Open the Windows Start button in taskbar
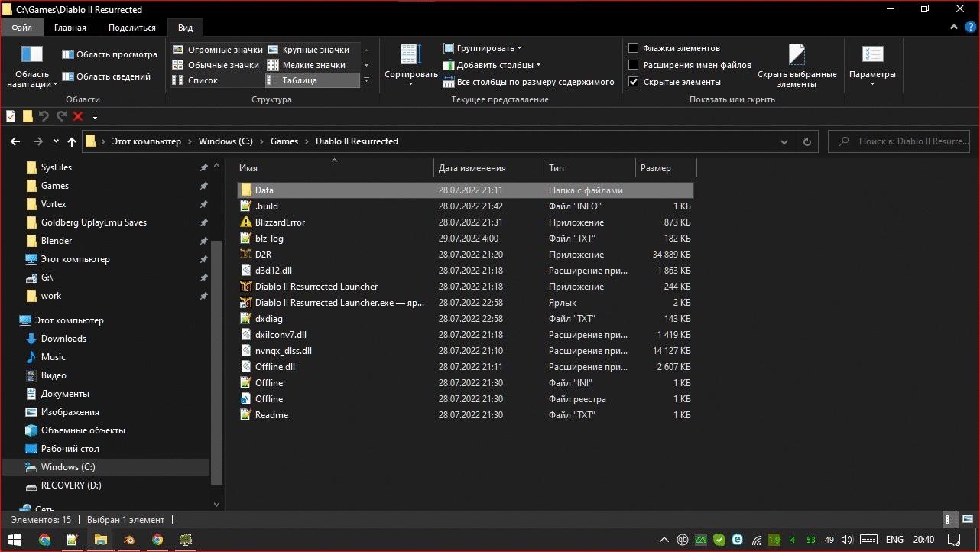 [x=15, y=540]
